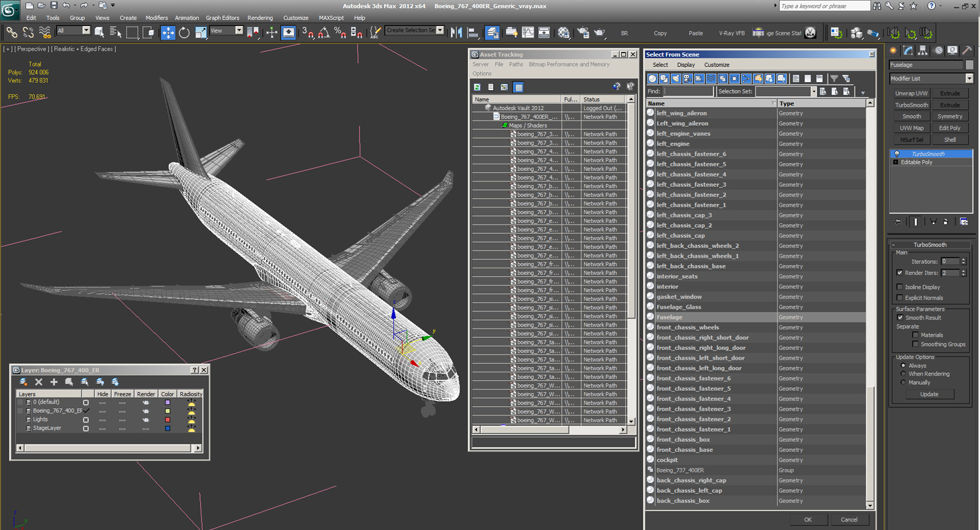The width and height of the screenshot is (980, 530).
Task: Open the Motion command panel tab
Action: click(938, 50)
